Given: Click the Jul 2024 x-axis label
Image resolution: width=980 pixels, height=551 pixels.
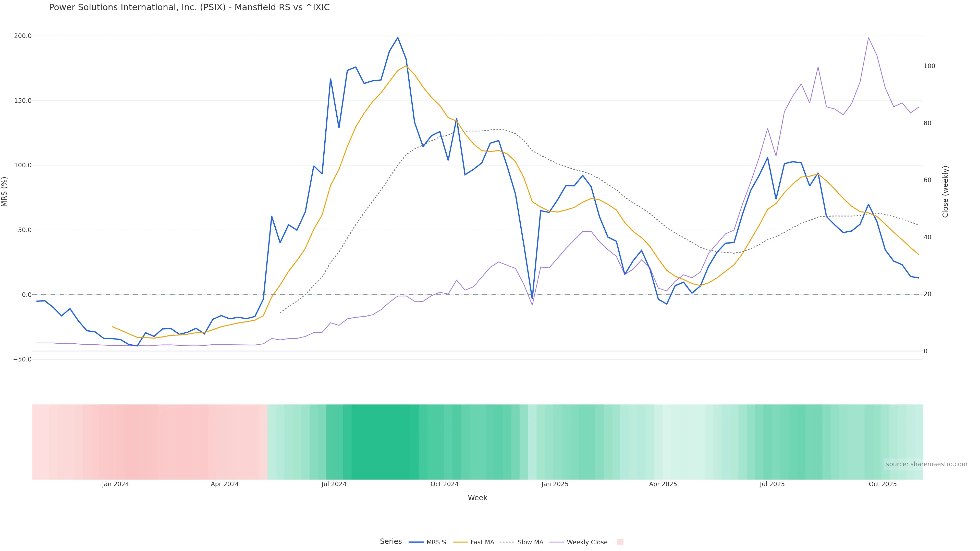Looking at the screenshot, I should 334,484.
